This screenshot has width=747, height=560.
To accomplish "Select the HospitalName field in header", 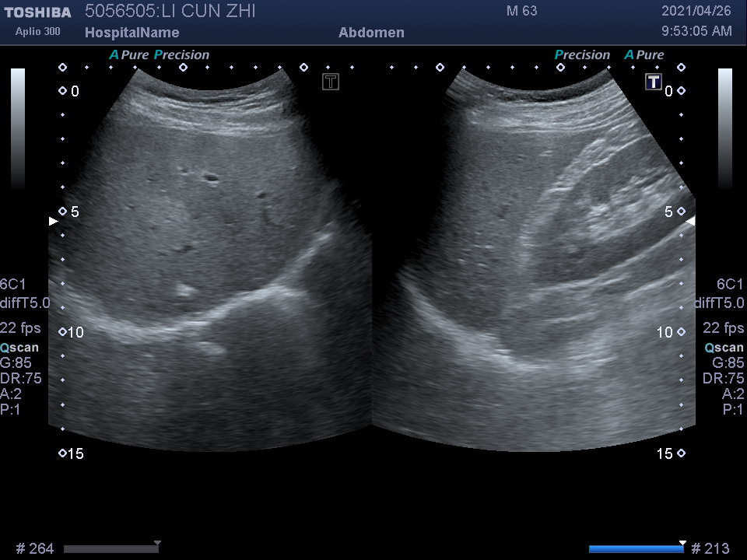I will (x=132, y=33).
